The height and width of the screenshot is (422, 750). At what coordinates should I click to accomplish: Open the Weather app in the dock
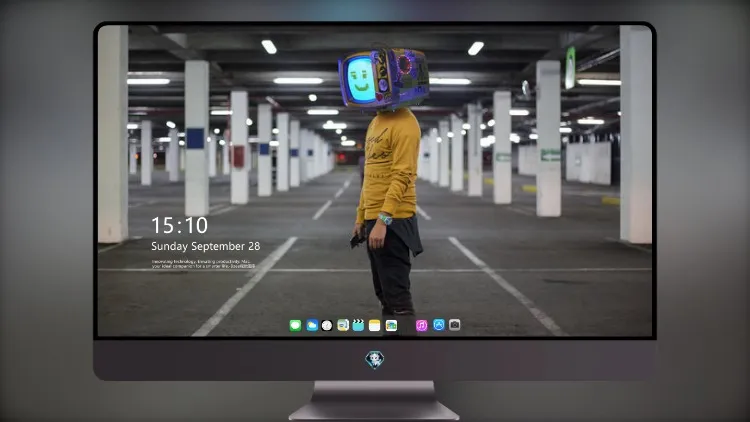pyautogui.click(x=312, y=325)
